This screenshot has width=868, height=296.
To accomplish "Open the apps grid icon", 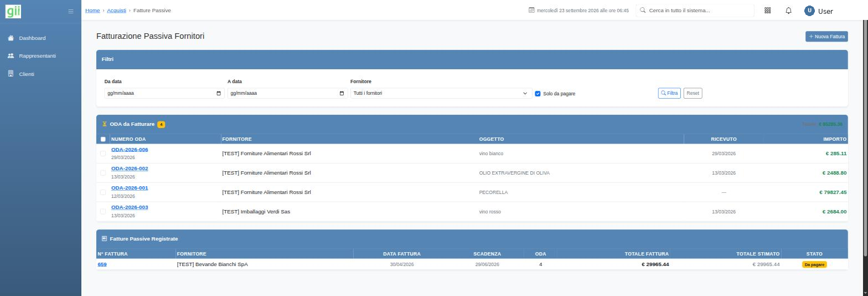I will pos(767,11).
